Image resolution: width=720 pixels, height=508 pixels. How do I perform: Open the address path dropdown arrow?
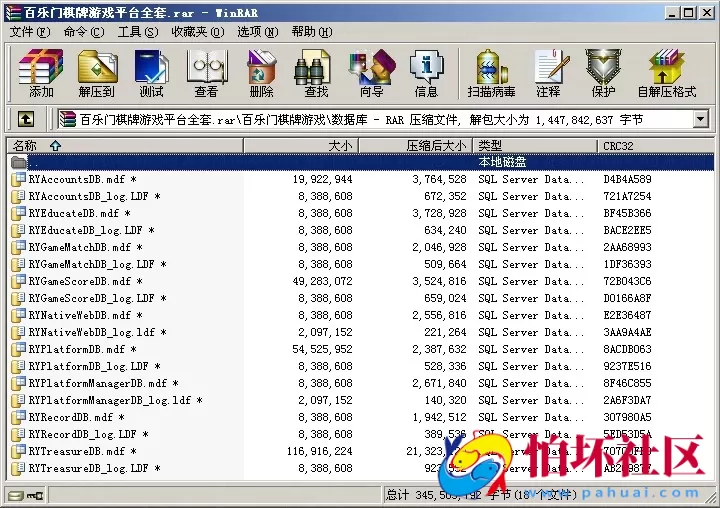point(700,120)
